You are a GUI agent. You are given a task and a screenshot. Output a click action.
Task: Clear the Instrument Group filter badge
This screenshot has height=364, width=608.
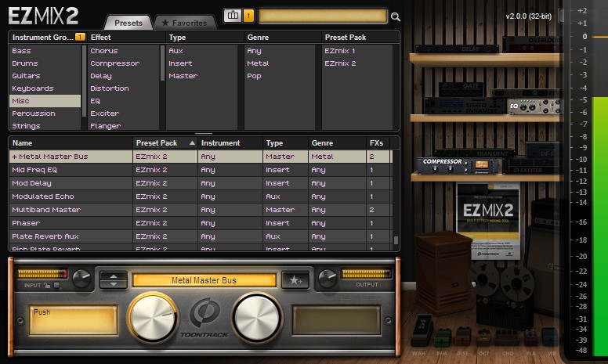pos(80,37)
